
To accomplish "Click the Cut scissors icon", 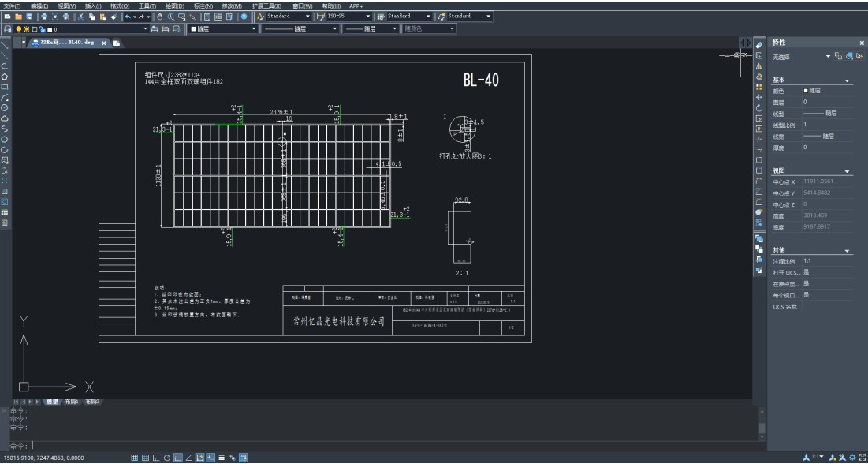I will coord(81,17).
